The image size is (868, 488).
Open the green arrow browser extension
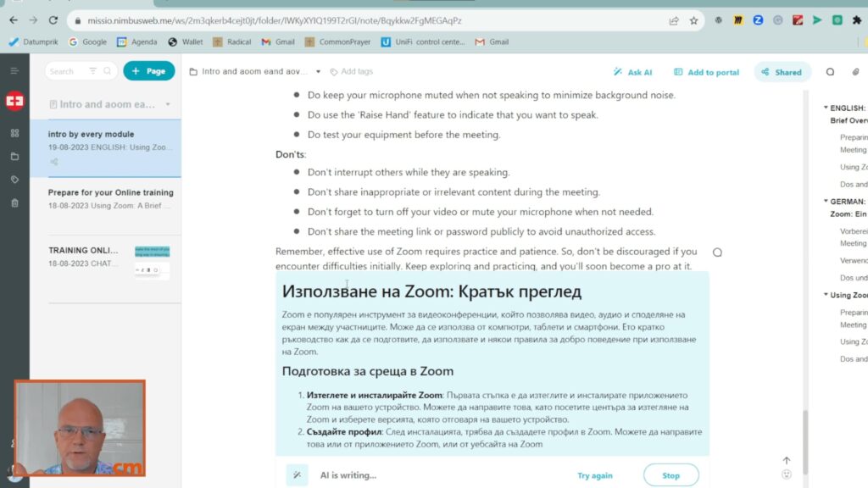[817, 20]
